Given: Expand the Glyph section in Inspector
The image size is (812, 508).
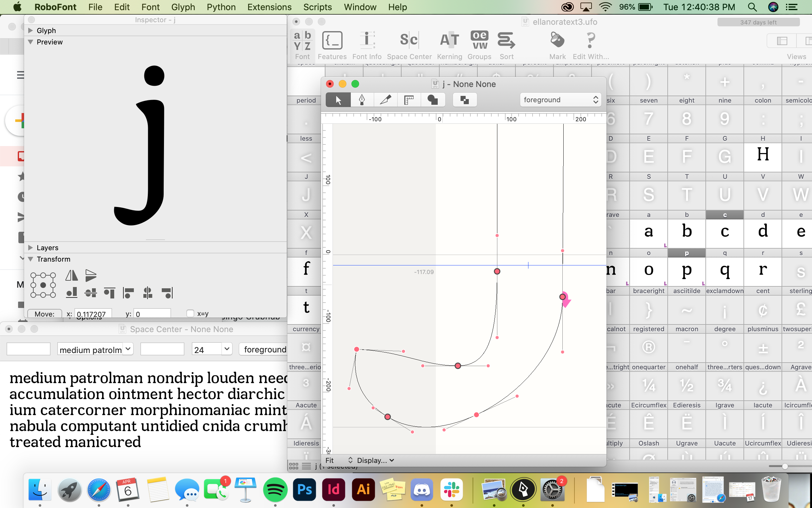Looking at the screenshot, I should 30,30.
